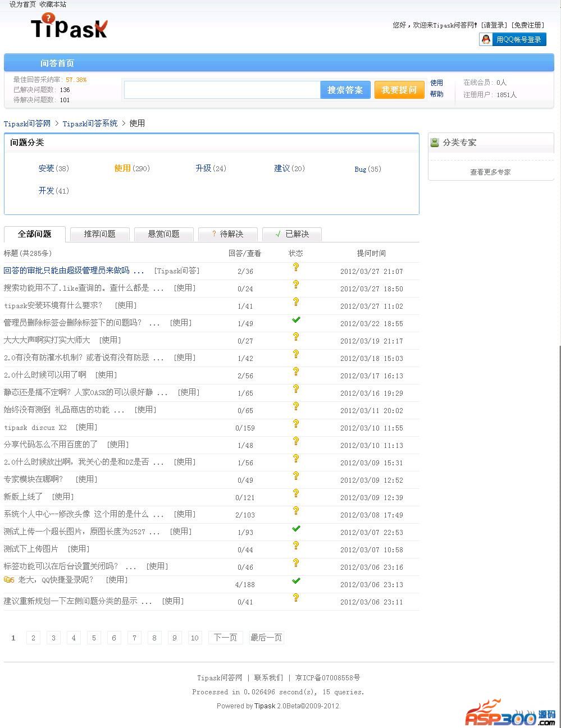The width and height of the screenshot is (561, 728).
Task: Click status icon for 新版上线了 question
Action: tap(296, 493)
